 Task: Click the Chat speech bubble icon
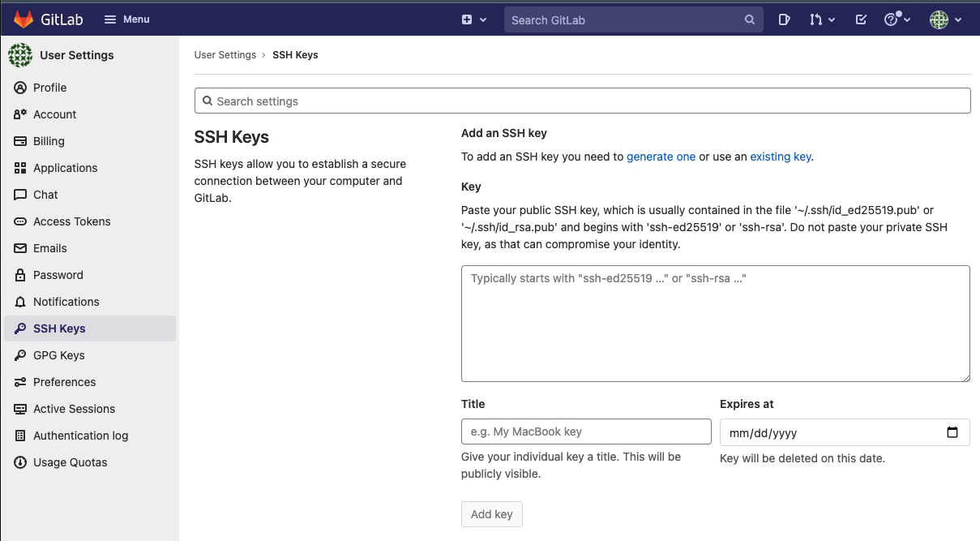coord(20,195)
